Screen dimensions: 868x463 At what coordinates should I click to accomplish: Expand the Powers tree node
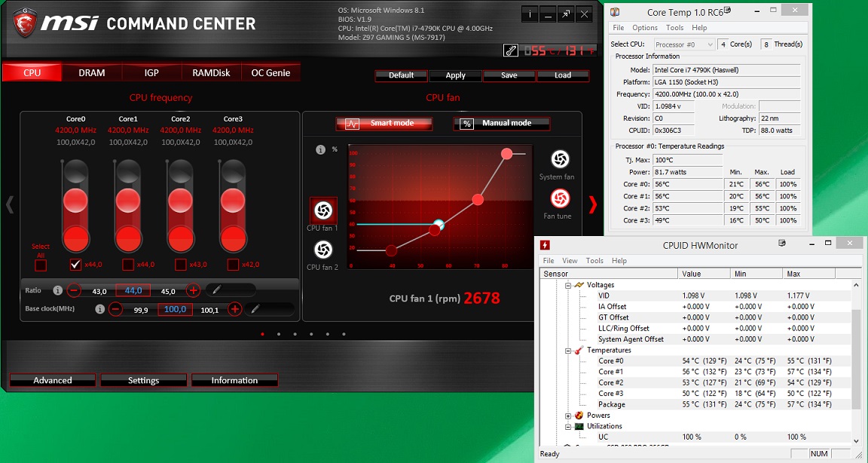(568, 415)
